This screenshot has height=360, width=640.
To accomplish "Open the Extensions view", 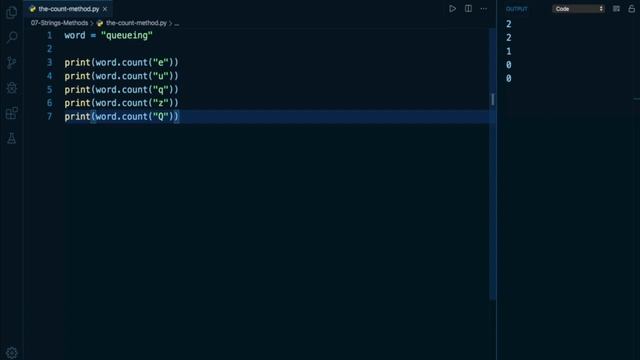I will [x=11, y=113].
